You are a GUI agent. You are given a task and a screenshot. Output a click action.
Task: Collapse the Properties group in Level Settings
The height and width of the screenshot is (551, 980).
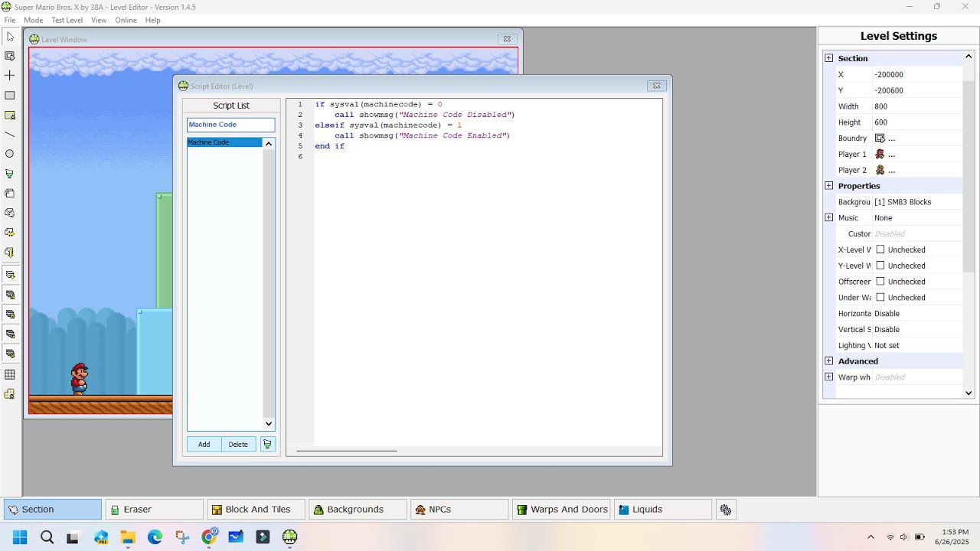(828, 186)
